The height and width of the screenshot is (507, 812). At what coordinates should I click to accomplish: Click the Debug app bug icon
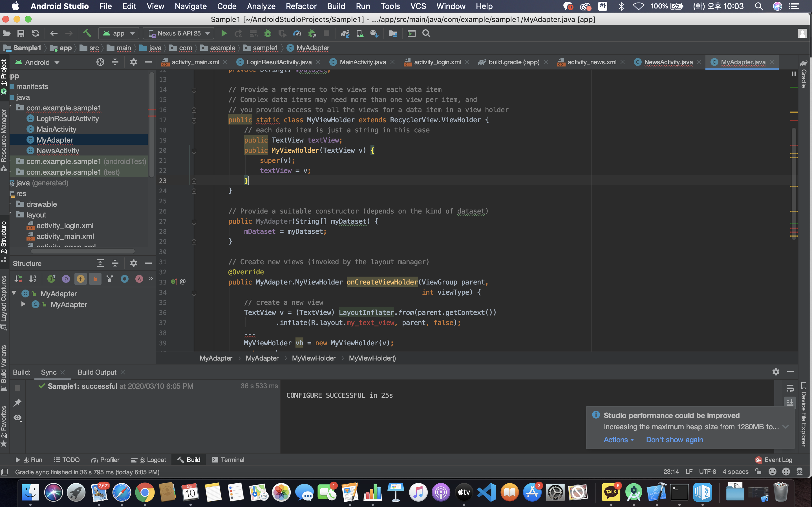coord(267,33)
